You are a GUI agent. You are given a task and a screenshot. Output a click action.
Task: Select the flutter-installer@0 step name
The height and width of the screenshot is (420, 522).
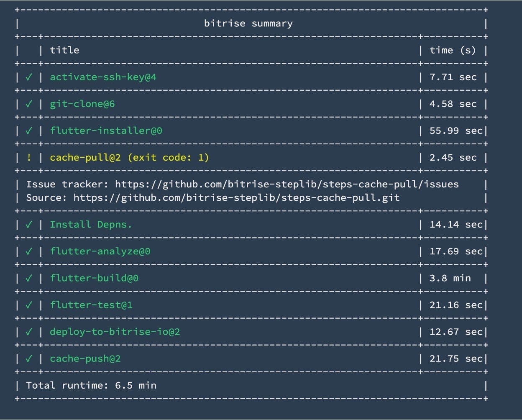click(x=106, y=131)
